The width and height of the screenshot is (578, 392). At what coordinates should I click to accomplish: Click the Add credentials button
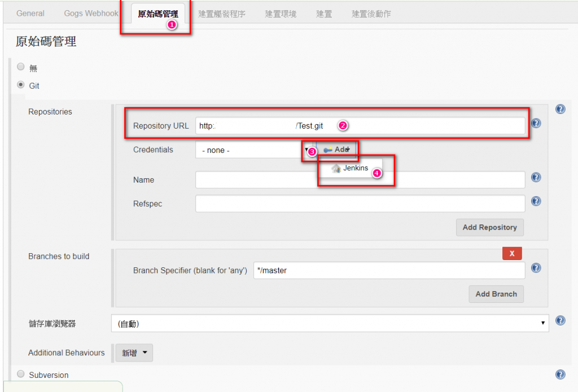coord(336,149)
